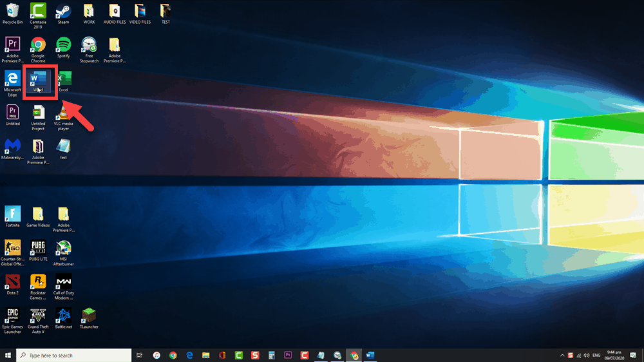Open Microsoft Edge from the taskbar
Viewport: 644px width, 362px height.
coord(189,355)
